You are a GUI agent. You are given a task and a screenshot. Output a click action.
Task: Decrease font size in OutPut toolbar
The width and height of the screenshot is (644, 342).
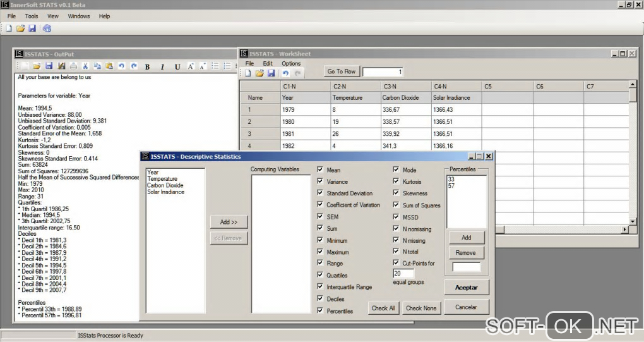[x=203, y=66]
